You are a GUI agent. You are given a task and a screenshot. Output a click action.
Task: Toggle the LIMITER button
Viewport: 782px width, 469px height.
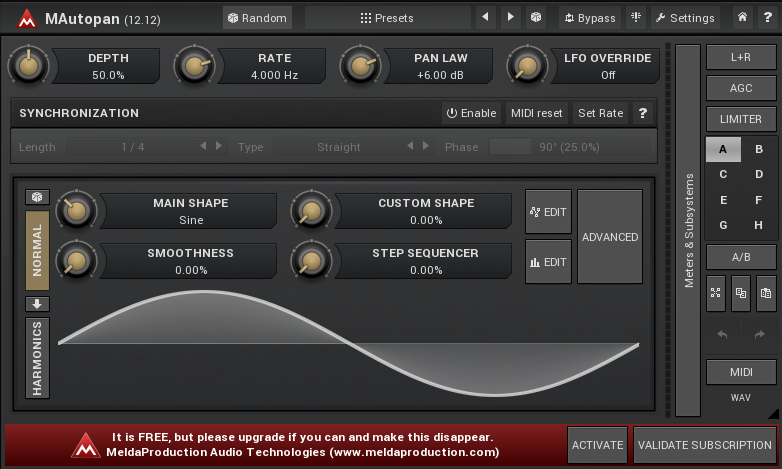pos(741,119)
